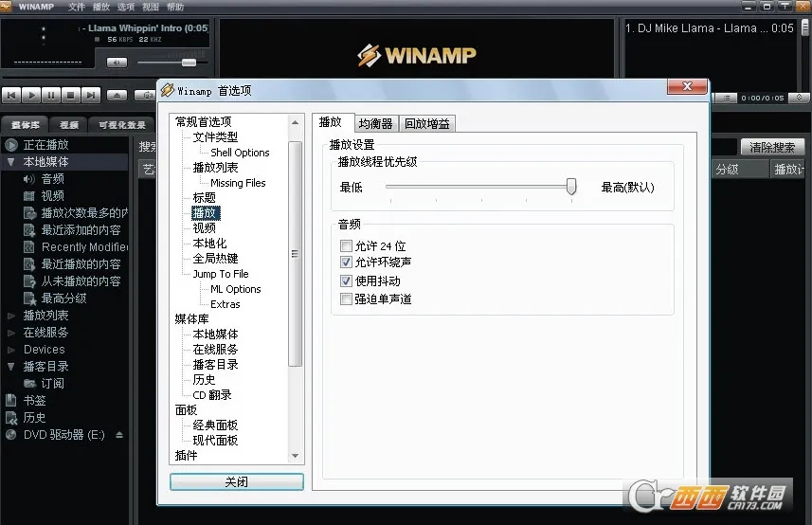Skip to next track in Winamp
The width and height of the screenshot is (812, 525).
(x=91, y=96)
